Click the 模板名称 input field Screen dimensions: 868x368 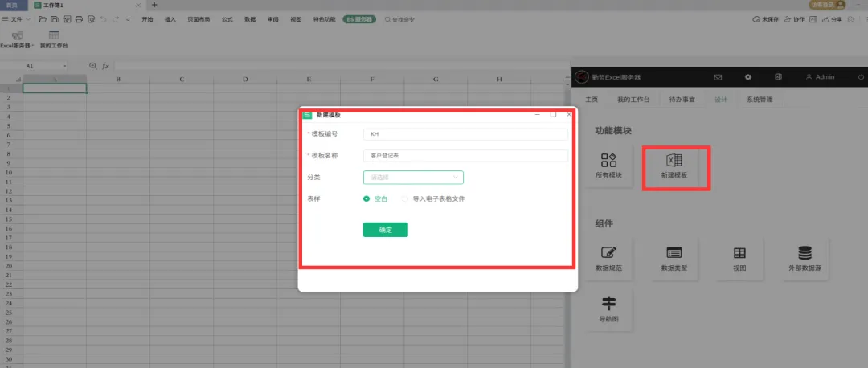(x=465, y=156)
